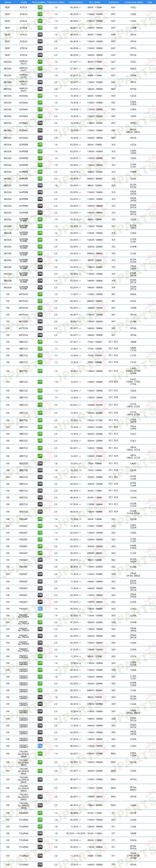Click petrol icon of SKODA KODIAQ CZCA row

coord(40,96)
